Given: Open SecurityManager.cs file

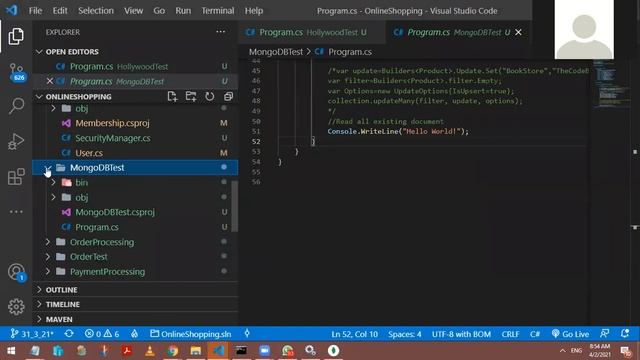Looking at the screenshot, I should (x=113, y=138).
